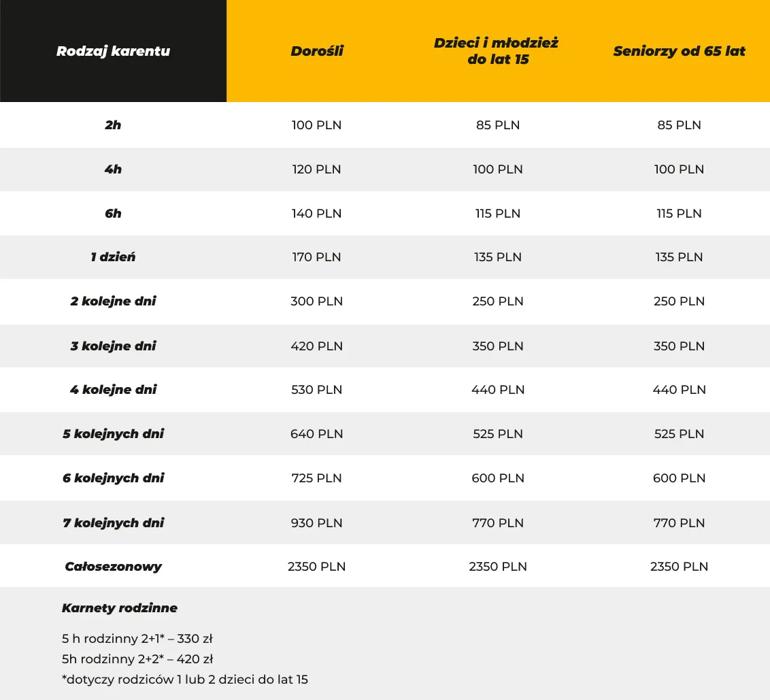Screen dimensions: 770x700
Task: Click the '6h' pass row label
Action: tap(113, 214)
